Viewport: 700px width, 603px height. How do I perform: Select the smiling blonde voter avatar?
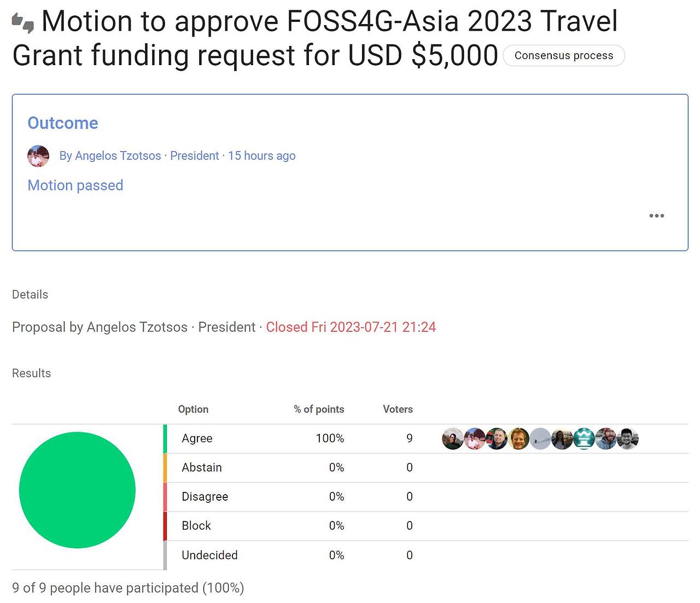[518, 438]
